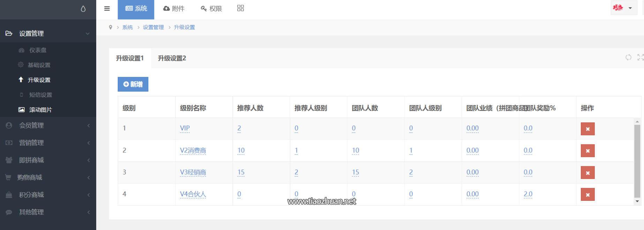The image size is (644, 230).
Task: Click 设置管理 in the breadcrumb
Action: pyautogui.click(x=153, y=27)
